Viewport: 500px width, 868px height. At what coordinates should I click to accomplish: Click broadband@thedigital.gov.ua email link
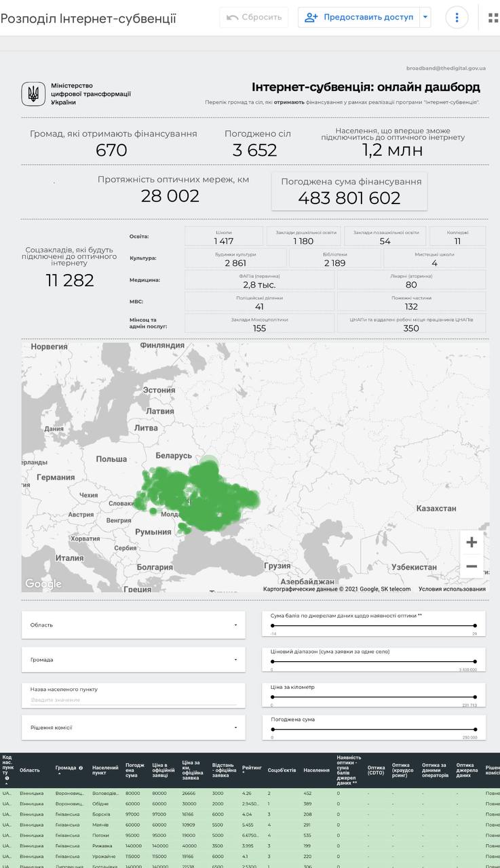446,68
